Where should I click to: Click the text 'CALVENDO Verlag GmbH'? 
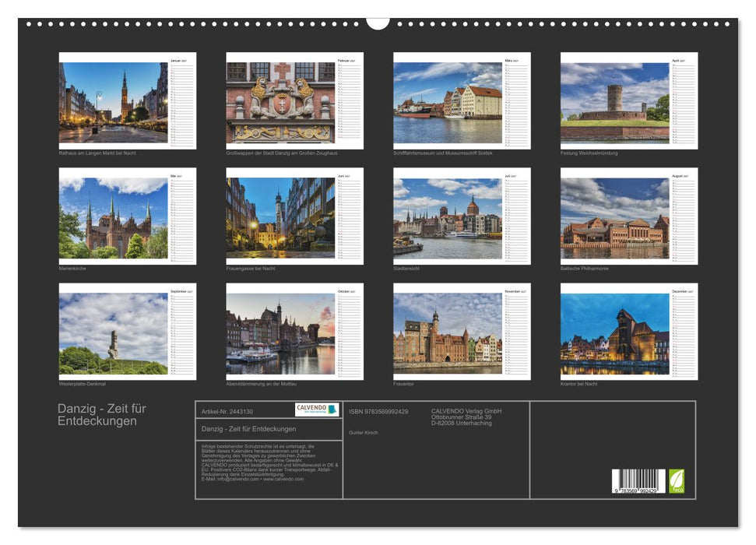(466, 411)
